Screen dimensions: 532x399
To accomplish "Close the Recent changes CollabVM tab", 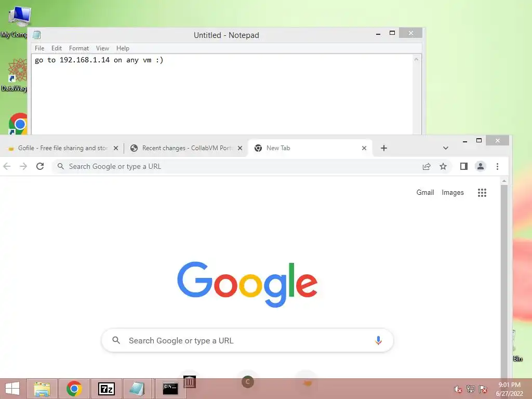I will click(x=240, y=148).
